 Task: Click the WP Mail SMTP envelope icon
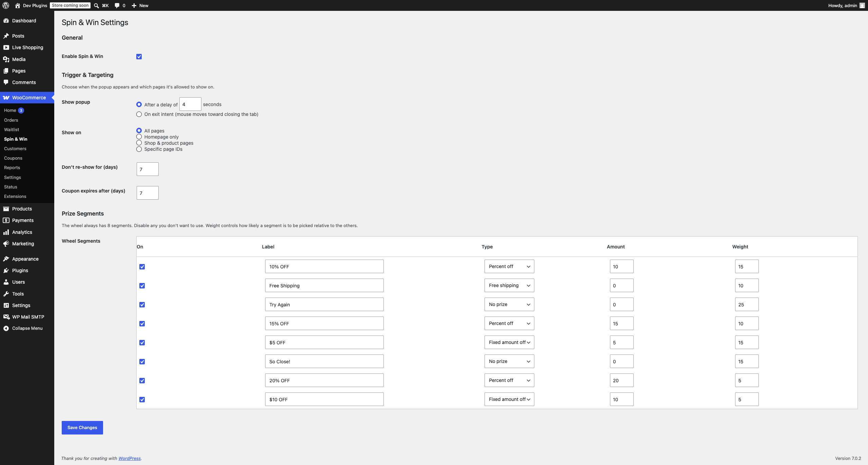[6, 317]
